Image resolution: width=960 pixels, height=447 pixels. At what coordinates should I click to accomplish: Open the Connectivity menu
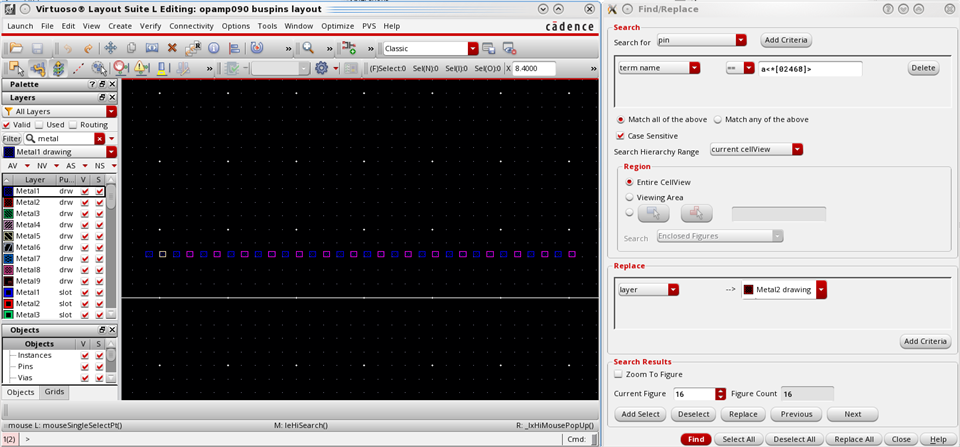pos(192,26)
